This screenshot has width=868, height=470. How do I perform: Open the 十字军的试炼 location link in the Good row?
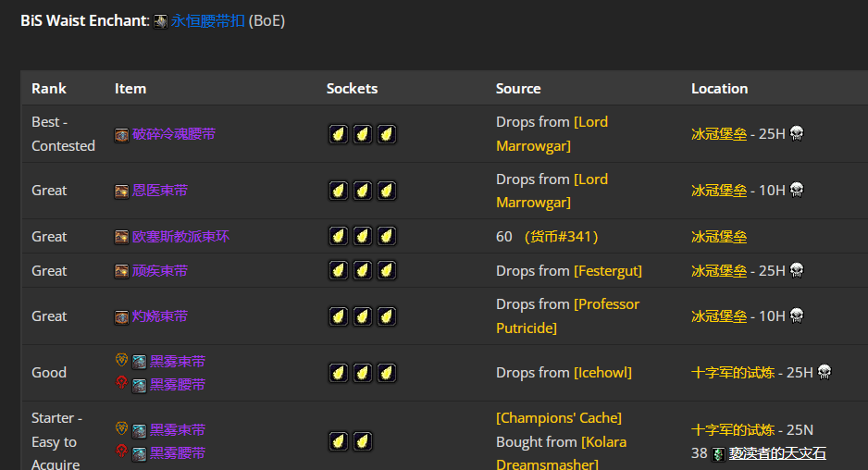point(718,373)
